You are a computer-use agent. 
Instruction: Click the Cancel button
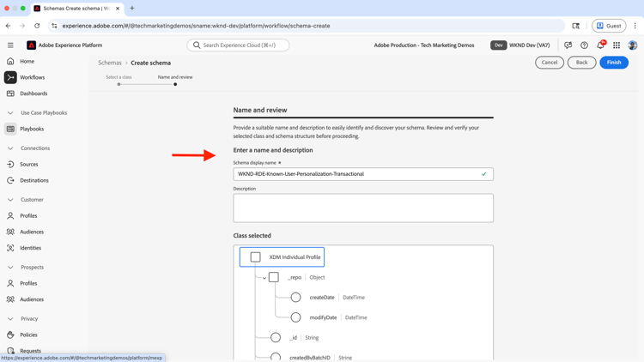(x=550, y=63)
